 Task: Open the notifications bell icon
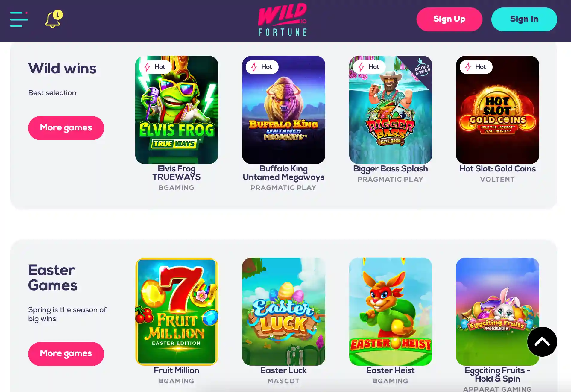point(54,19)
